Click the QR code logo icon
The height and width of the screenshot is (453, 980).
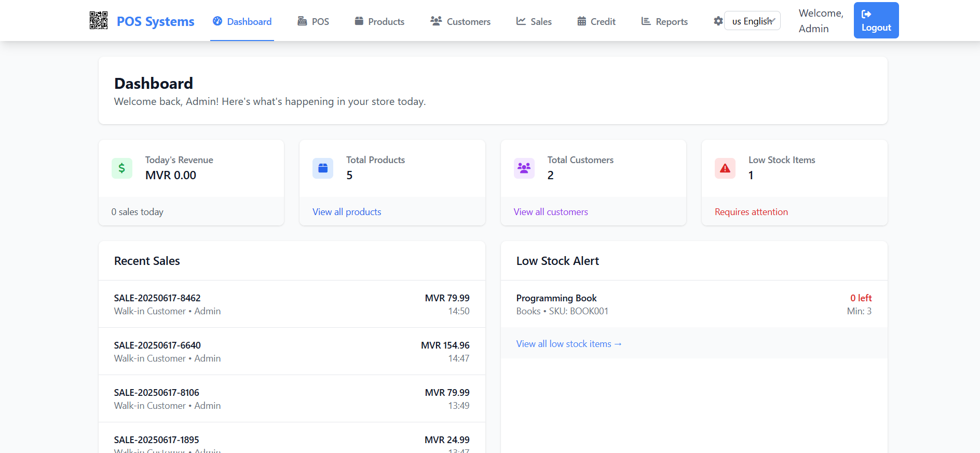click(x=99, y=21)
